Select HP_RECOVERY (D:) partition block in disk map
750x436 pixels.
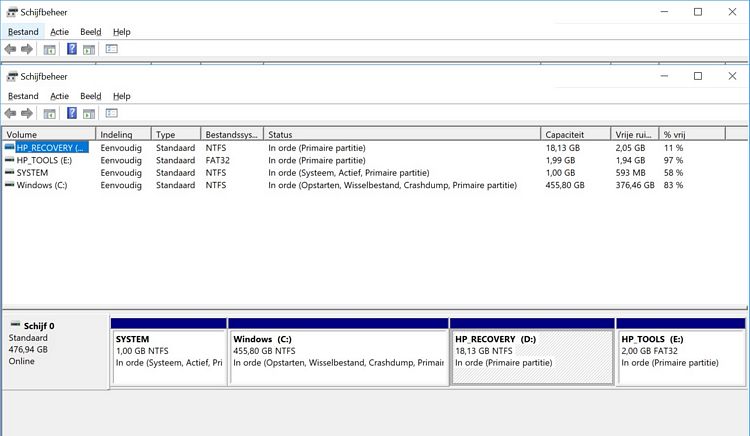tap(532, 352)
